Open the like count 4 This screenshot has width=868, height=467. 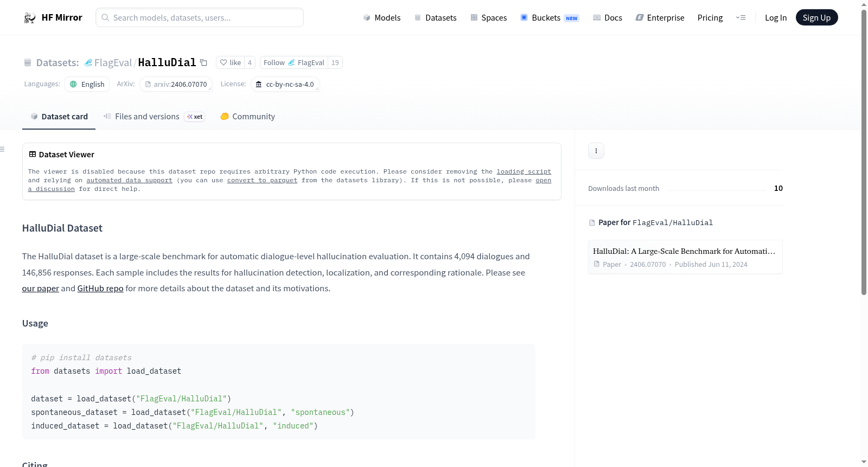[x=250, y=62]
